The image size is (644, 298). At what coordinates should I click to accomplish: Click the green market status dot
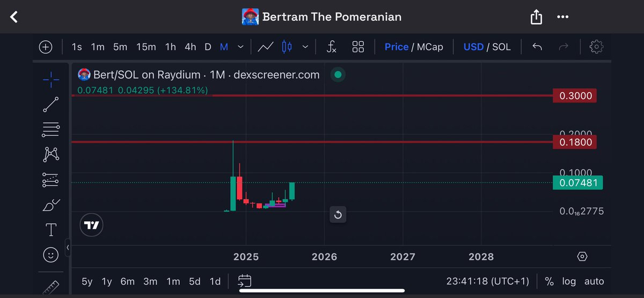coord(338,75)
